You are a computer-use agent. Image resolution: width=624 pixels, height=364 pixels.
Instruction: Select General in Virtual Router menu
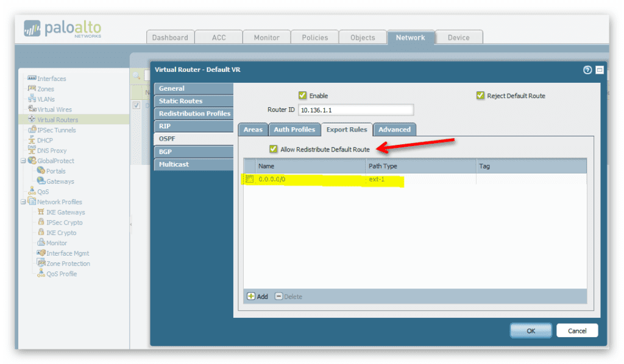194,88
